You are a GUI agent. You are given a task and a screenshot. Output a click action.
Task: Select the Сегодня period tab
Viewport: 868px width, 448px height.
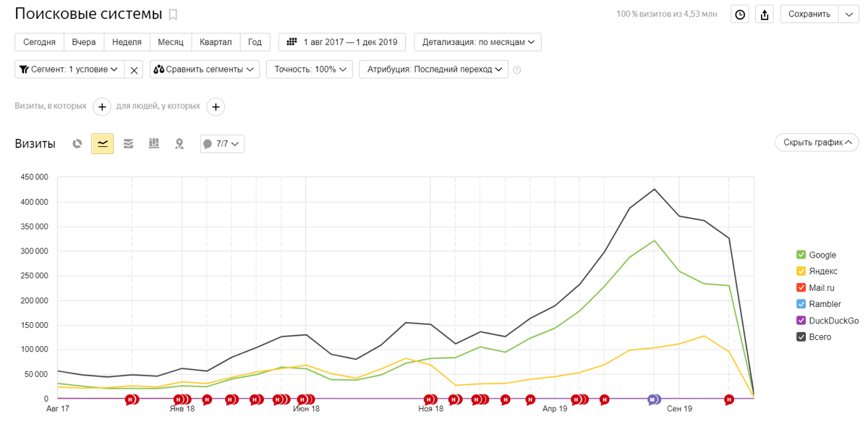[x=39, y=42]
